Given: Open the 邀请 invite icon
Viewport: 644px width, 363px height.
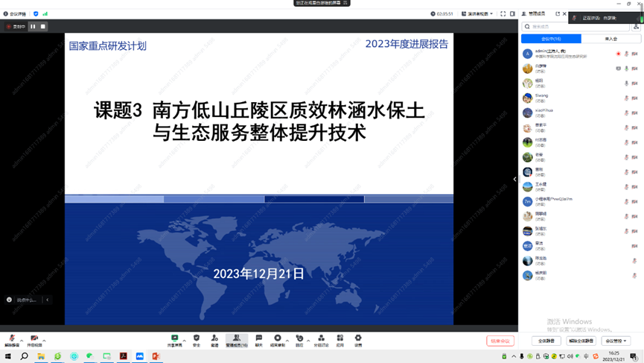Looking at the screenshot, I should click(214, 341).
